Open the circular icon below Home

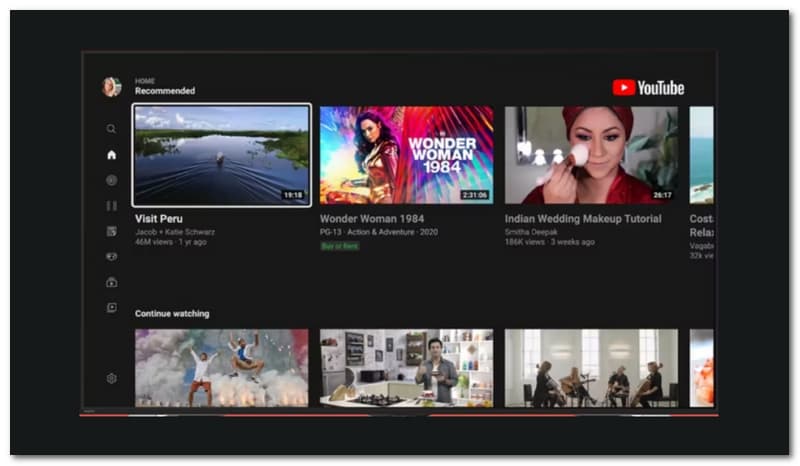pyautogui.click(x=111, y=180)
